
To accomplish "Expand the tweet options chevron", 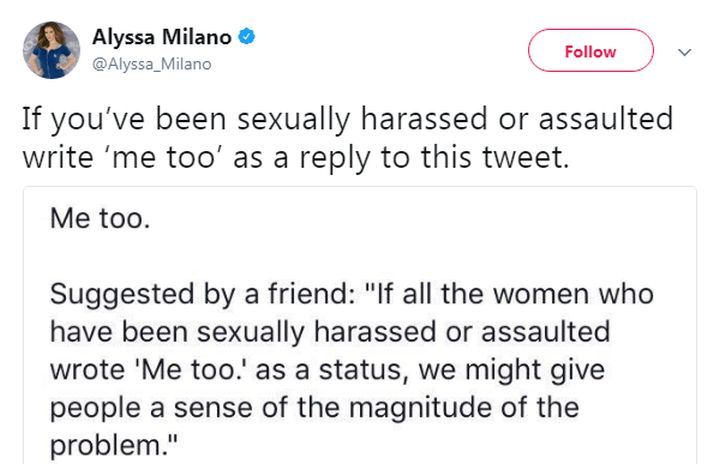I will pyautogui.click(x=685, y=51).
